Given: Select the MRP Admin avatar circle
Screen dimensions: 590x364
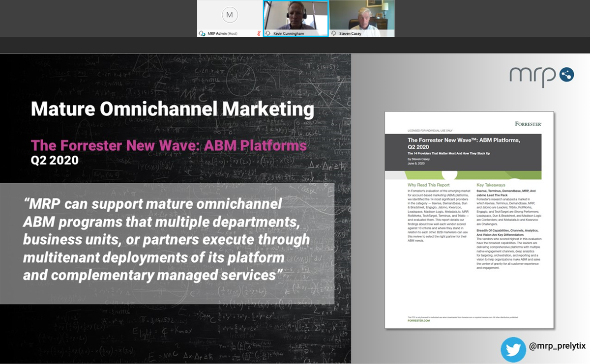Looking at the screenshot, I should [230, 15].
